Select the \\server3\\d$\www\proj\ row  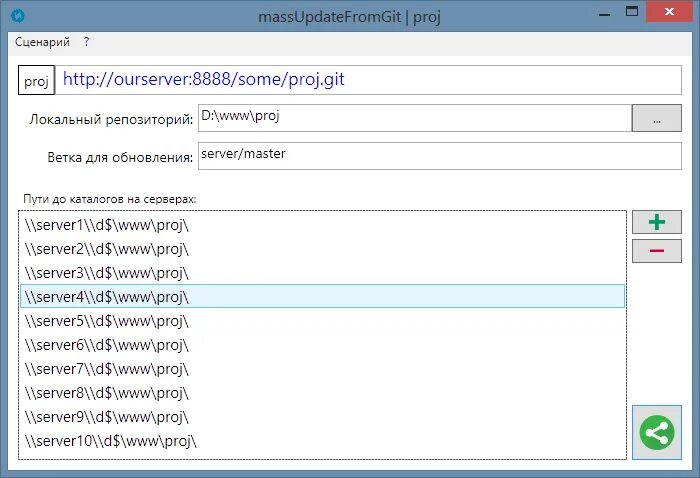click(322, 273)
